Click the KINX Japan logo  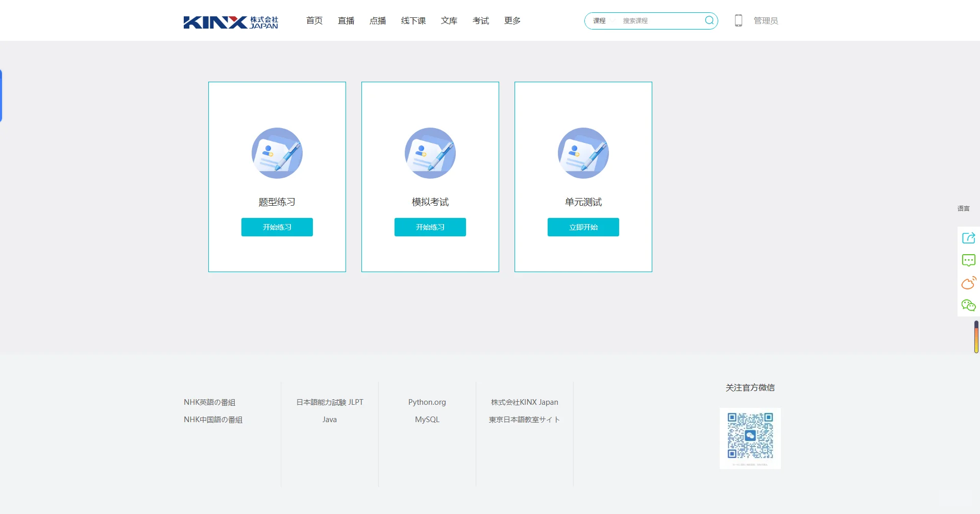click(231, 22)
